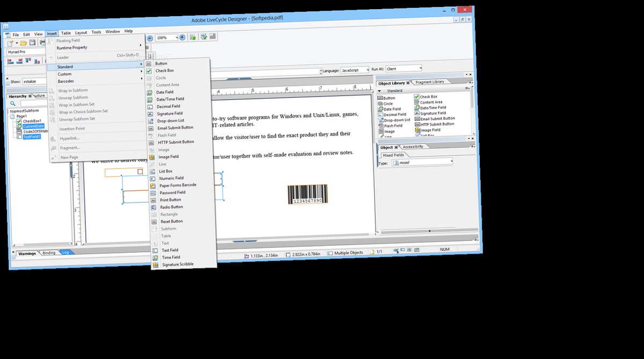Click the LiveCycle app icon in title bar
This screenshot has width=644, height=359.
click(x=6, y=26)
